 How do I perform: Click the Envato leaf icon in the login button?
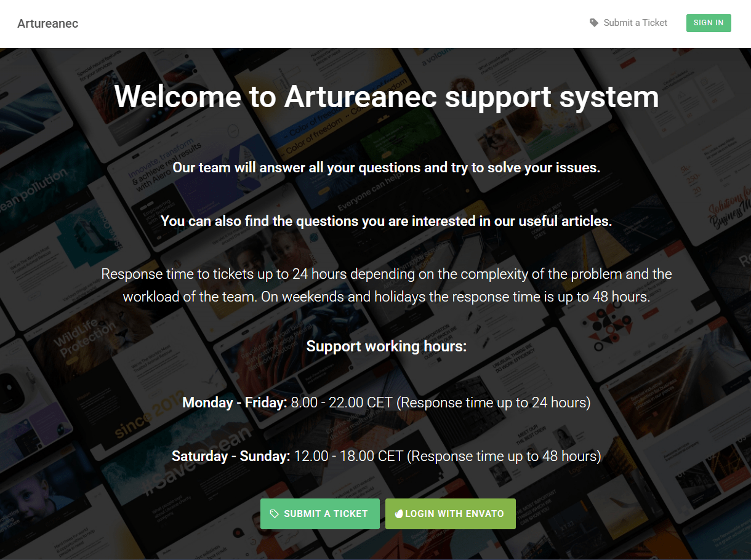[399, 514]
